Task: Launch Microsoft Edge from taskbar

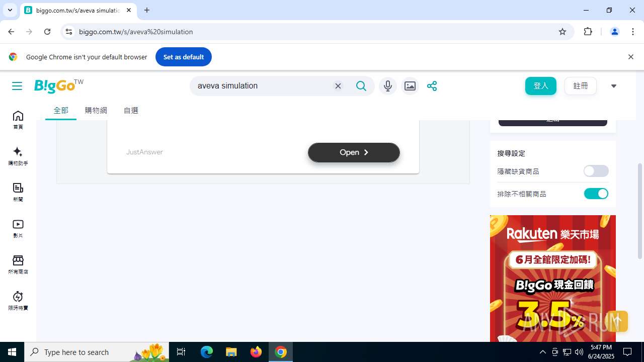Action: (x=207, y=352)
